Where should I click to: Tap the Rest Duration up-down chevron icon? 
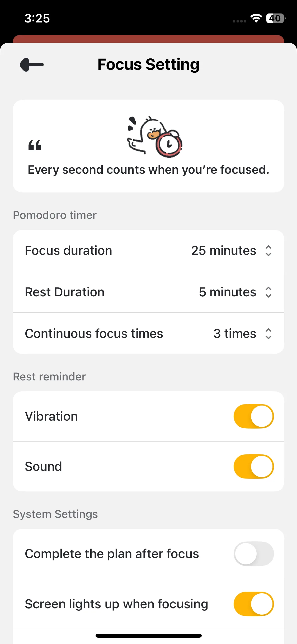(268, 292)
